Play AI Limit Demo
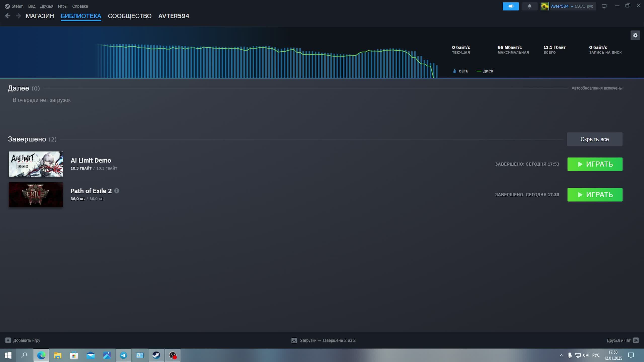Screen dimensions: 644x362 click(595, 164)
